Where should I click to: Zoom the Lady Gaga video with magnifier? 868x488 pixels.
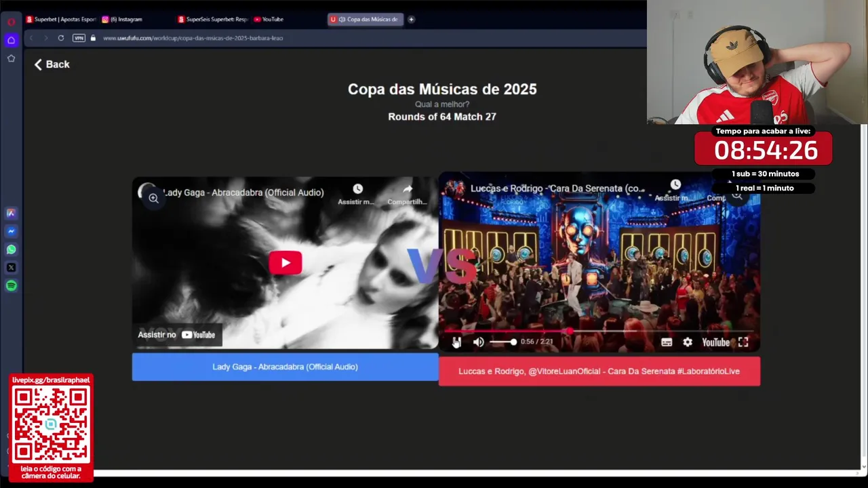[153, 198]
